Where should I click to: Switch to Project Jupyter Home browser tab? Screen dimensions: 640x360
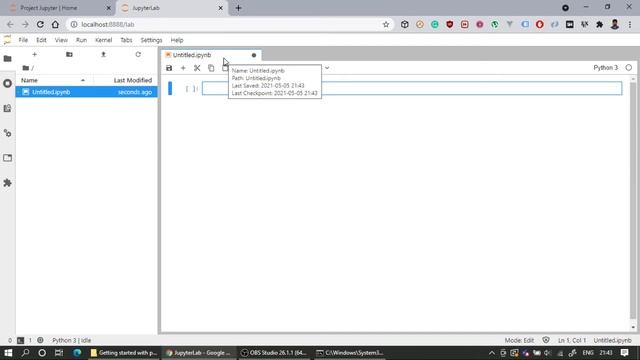point(59,8)
